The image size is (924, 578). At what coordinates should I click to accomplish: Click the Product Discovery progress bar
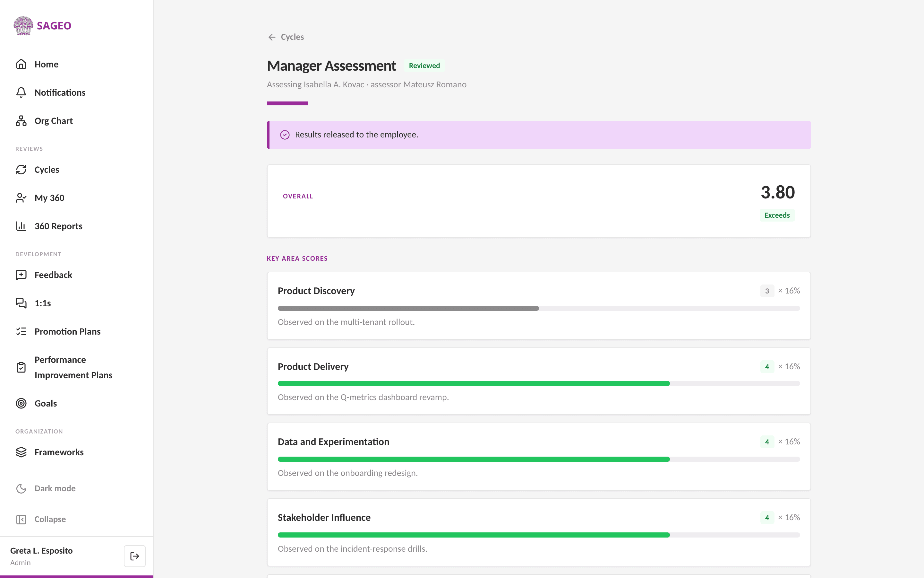point(539,308)
